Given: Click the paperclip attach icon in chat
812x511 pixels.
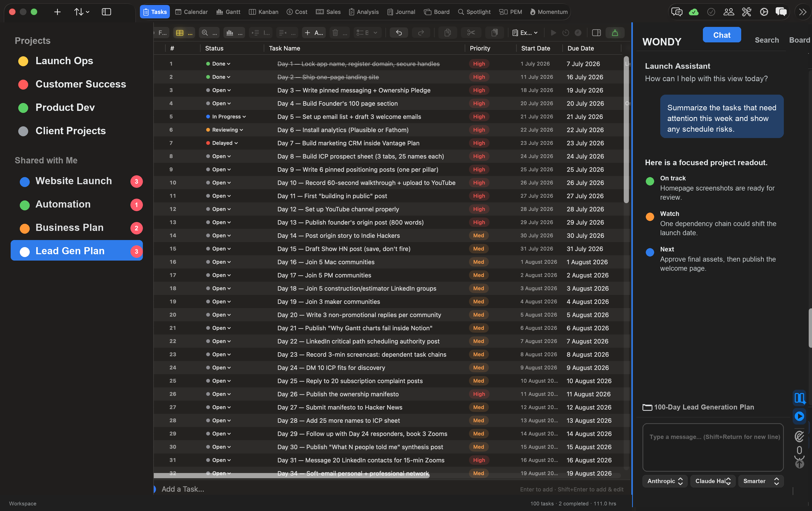Looking at the screenshot, I should point(799,436).
